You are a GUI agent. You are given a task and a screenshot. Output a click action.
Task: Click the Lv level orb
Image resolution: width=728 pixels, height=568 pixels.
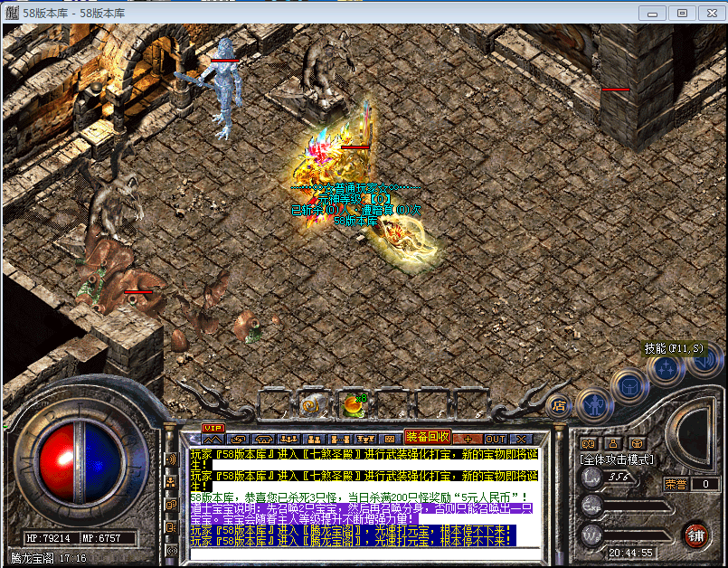[592, 478]
